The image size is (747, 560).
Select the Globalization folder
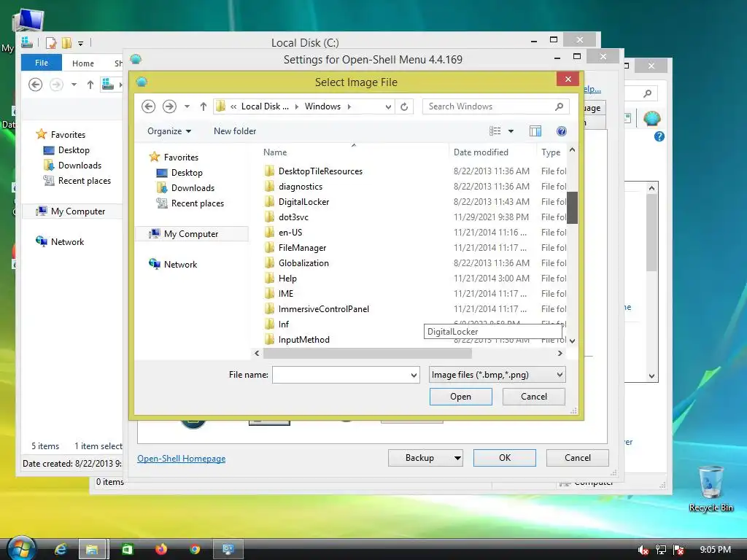pos(303,262)
